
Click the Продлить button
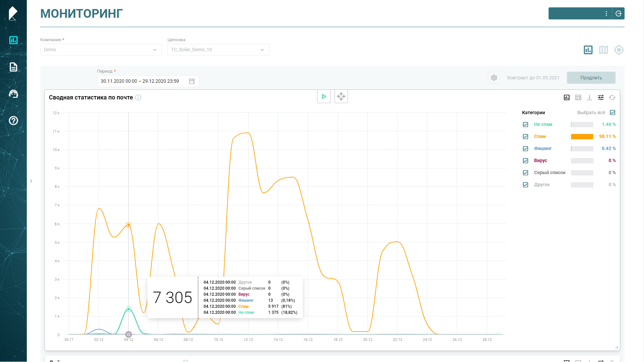[591, 78]
